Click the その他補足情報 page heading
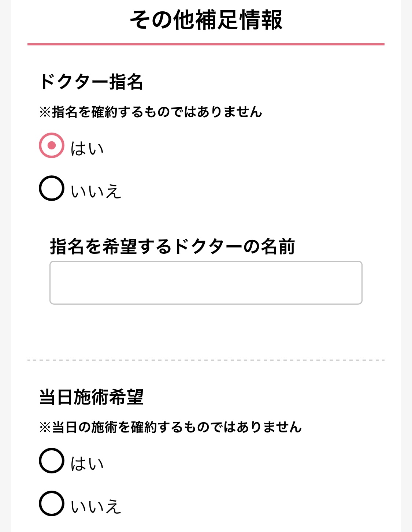The image size is (412, 532). [x=206, y=20]
